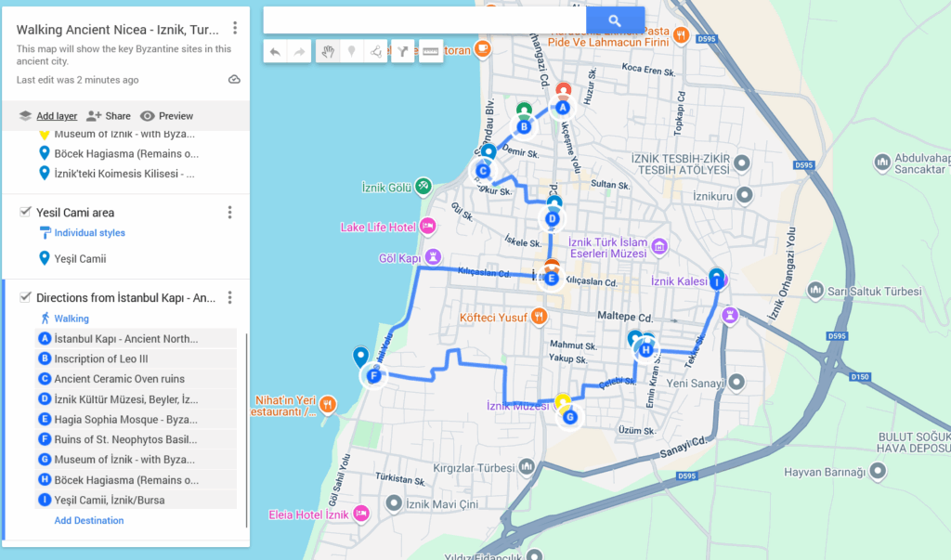Select destination H Böcek Hagiasma
The image size is (951, 560).
136,480
